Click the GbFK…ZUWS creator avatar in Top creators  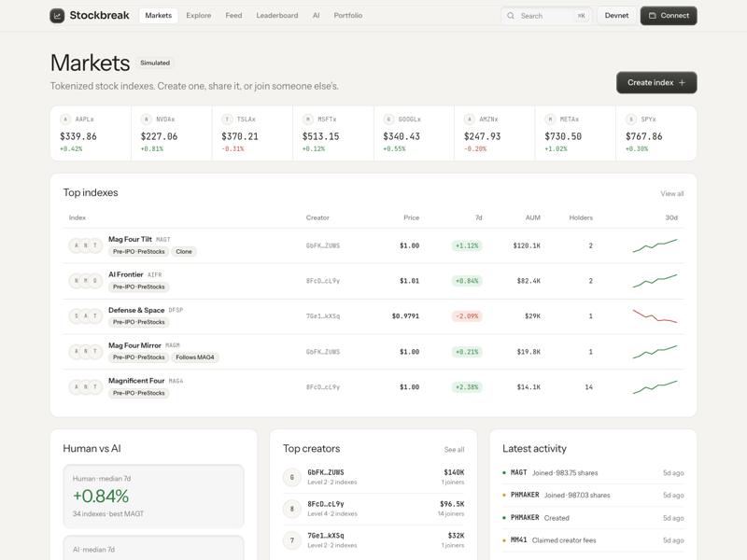tap(292, 477)
